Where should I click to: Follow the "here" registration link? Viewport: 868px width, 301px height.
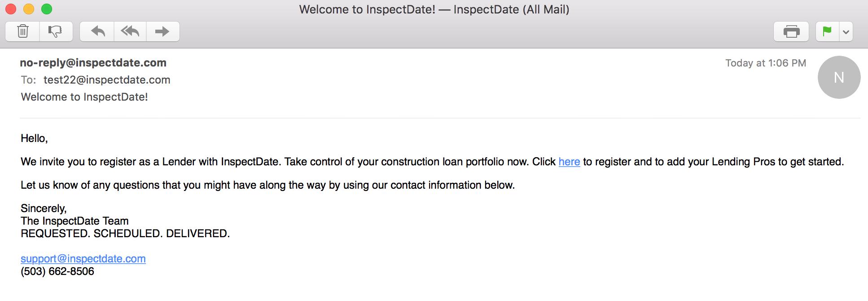(x=569, y=162)
